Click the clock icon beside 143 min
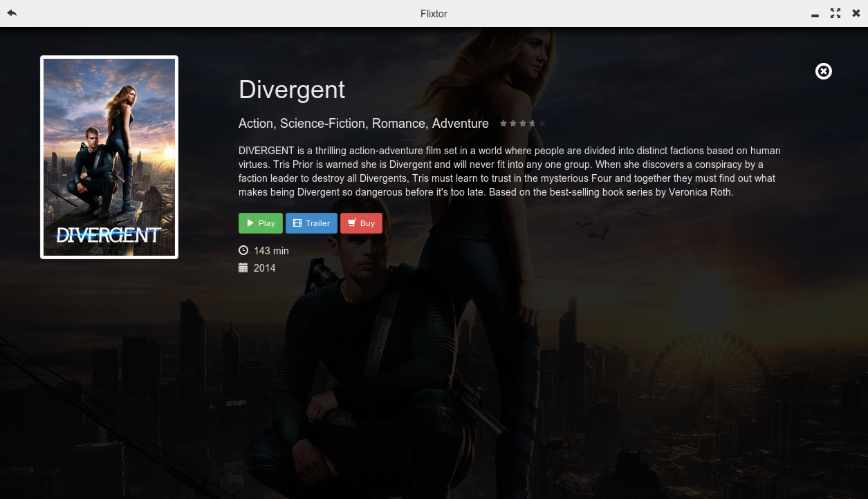Screen dimensions: 868x499 (243, 250)
